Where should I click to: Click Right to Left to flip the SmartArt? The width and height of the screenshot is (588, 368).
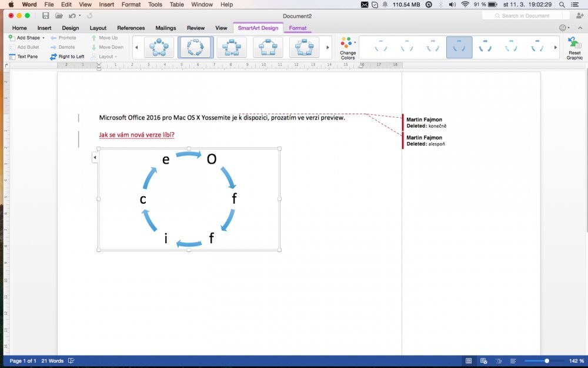(x=66, y=57)
